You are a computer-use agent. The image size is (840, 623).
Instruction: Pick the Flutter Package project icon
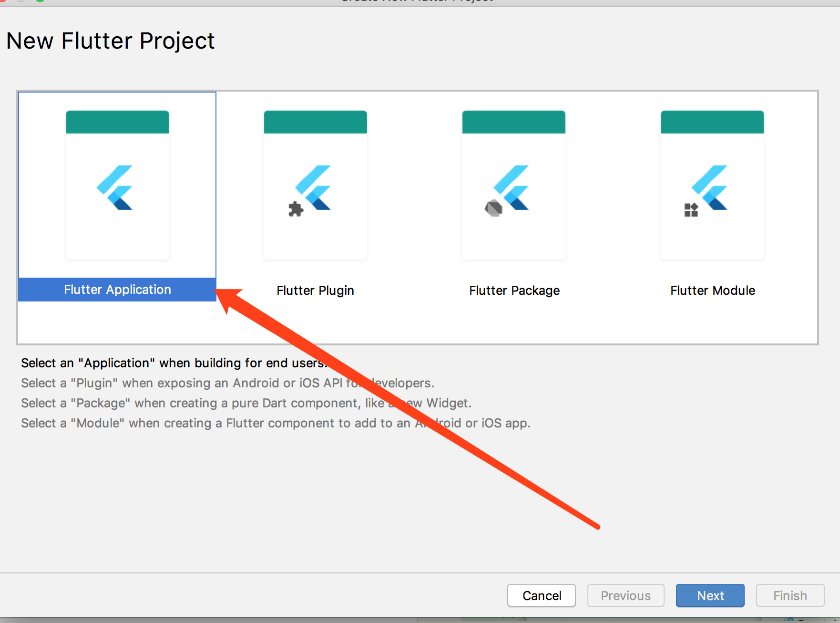[x=514, y=185]
